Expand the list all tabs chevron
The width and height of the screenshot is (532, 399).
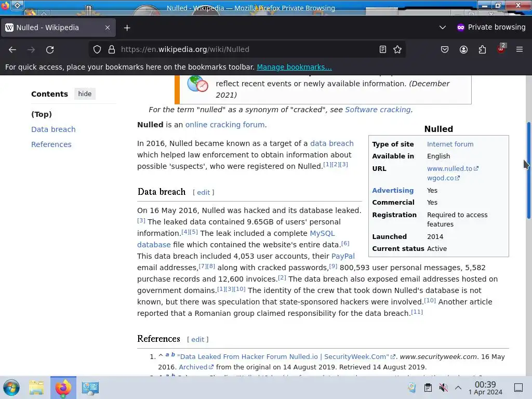tap(443, 27)
